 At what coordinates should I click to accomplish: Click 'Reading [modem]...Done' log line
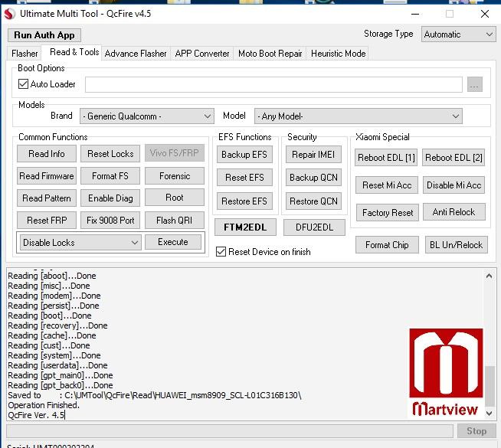(54, 296)
